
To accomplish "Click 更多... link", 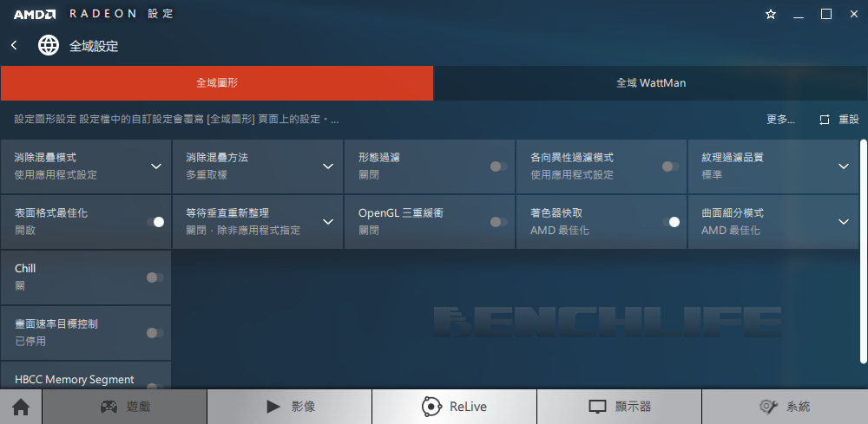I will (x=780, y=120).
